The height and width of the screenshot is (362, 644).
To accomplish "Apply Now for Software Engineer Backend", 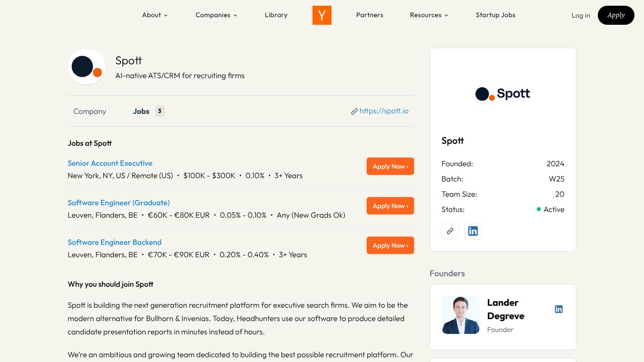I will pos(390,245).
